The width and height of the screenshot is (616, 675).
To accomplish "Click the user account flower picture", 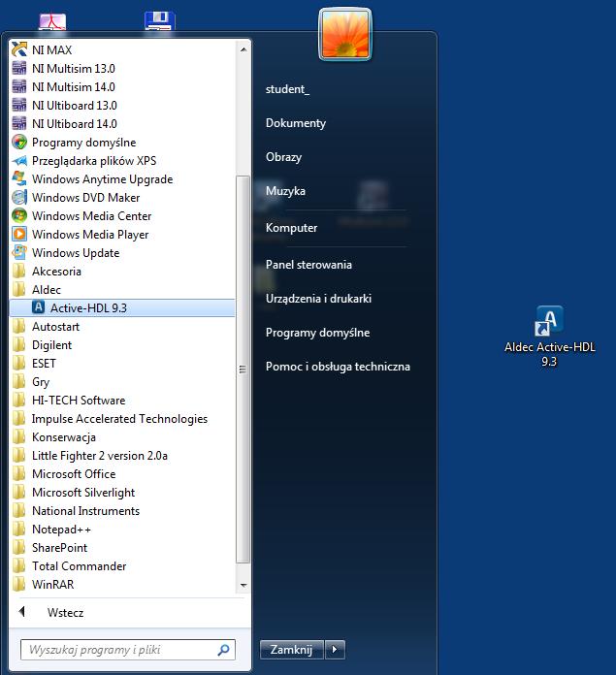I will point(344,35).
